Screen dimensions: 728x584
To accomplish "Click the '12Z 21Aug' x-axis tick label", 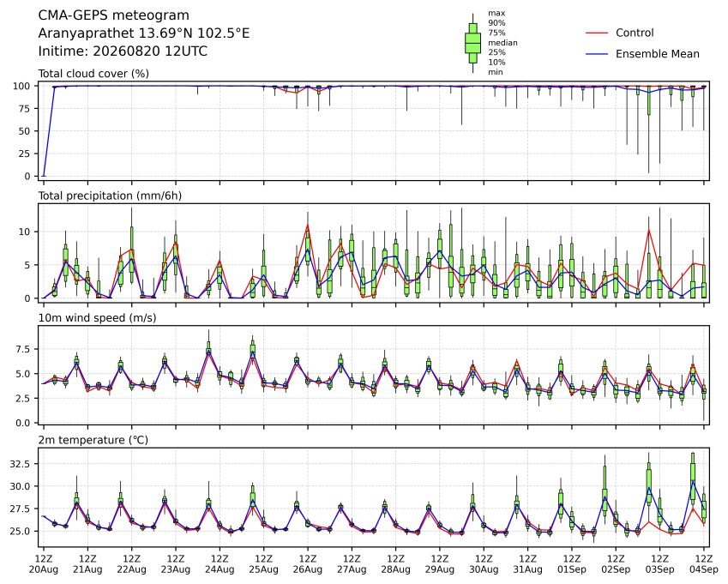I will point(87,564).
